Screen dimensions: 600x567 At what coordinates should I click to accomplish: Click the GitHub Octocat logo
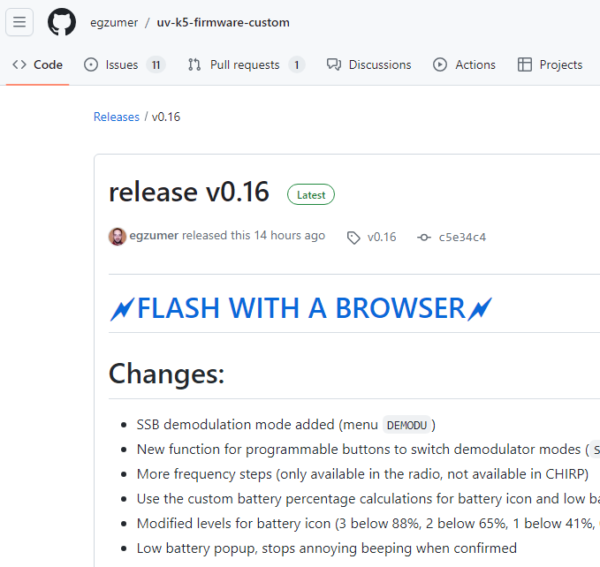coord(62,22)
